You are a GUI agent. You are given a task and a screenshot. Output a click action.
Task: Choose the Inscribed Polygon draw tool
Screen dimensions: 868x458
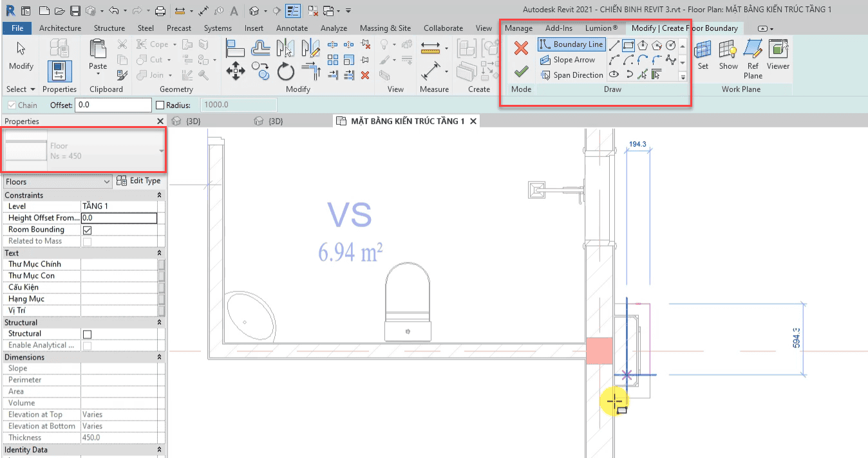coord(643,45)
